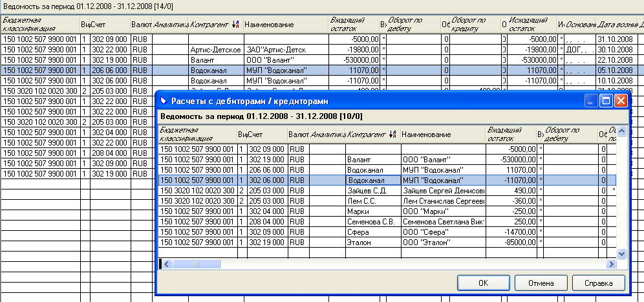Select ООО "Валант" cell in the dialog
Viewport: 644px width, 302px height.
point(443,160)
